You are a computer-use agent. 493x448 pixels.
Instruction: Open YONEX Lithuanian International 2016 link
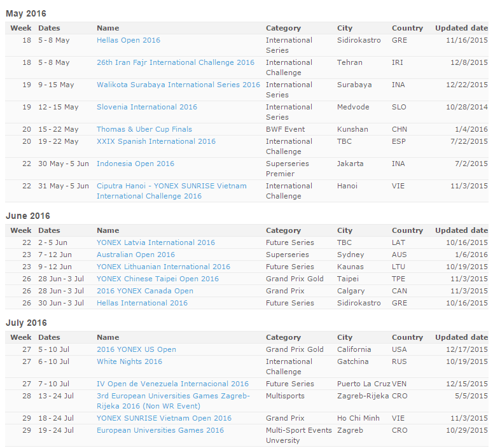(x=163, y=267)
